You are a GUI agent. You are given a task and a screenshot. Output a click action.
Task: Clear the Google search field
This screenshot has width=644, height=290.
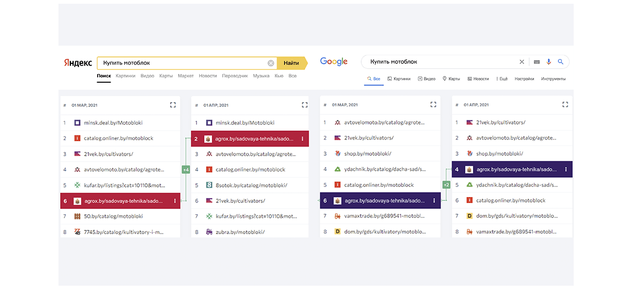click(x=522, y=62)
